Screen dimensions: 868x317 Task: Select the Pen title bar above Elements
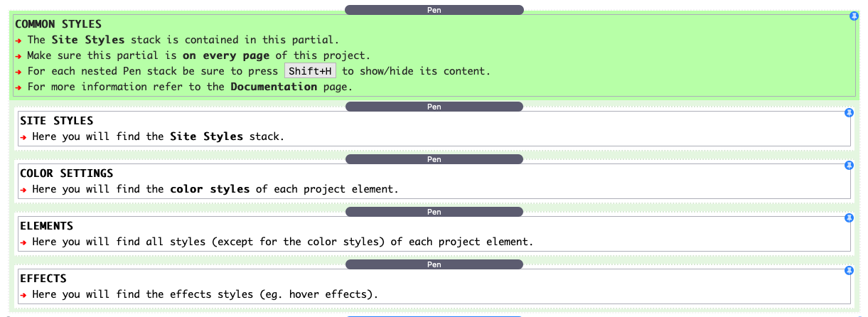click(434, 212)
